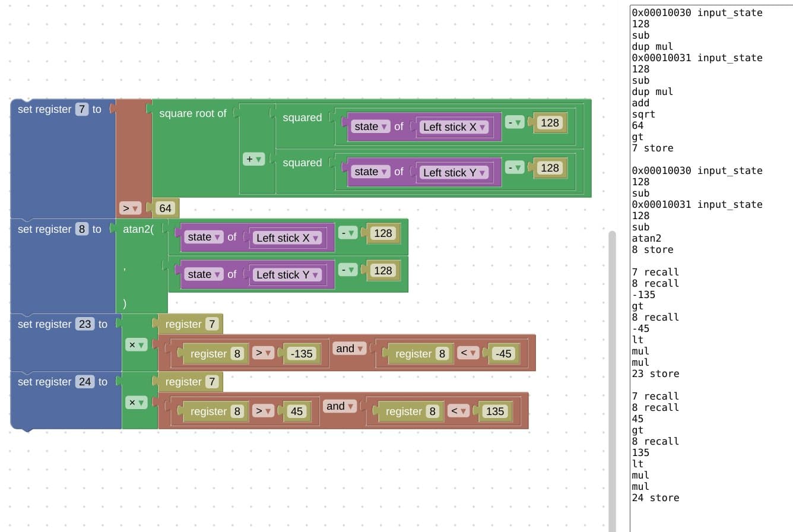Image resolution: width=793 pixels, height=532 pixels.
Task: Select the first 'squared' block label
Action: 302,118
